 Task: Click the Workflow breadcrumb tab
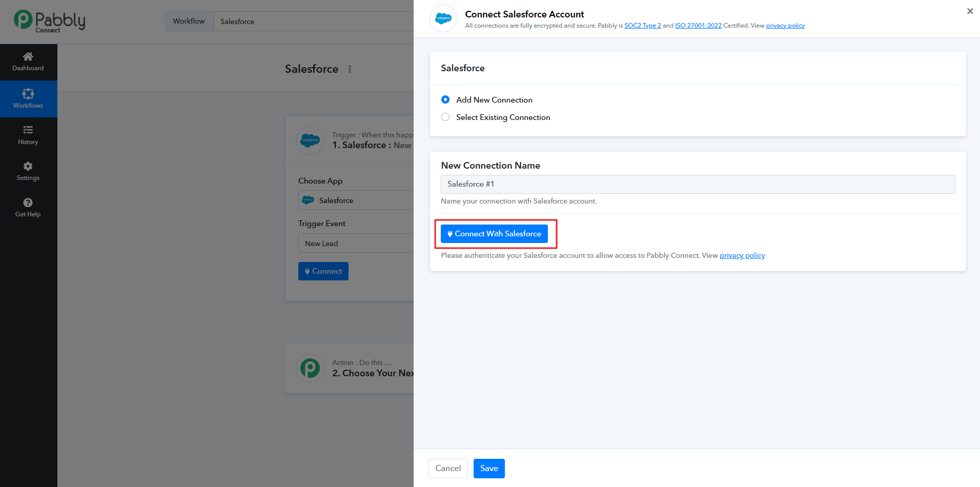pyautogui.click(x=189, y=22)
